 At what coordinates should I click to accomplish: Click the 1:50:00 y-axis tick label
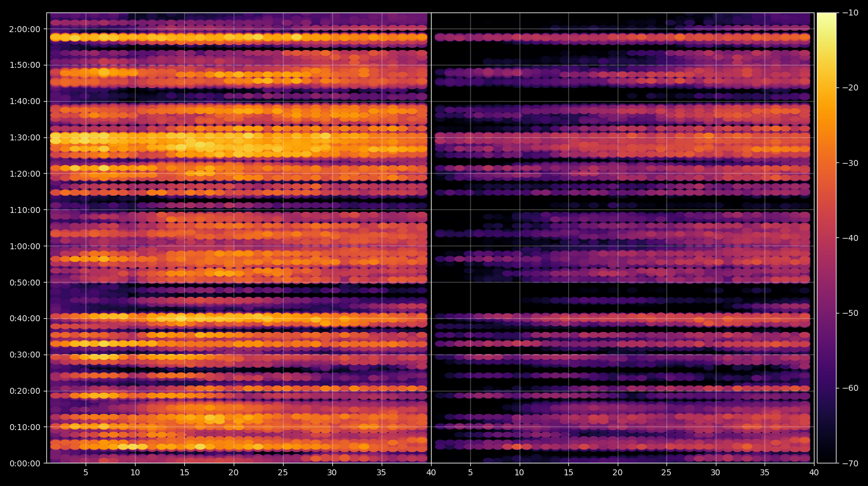25,65
